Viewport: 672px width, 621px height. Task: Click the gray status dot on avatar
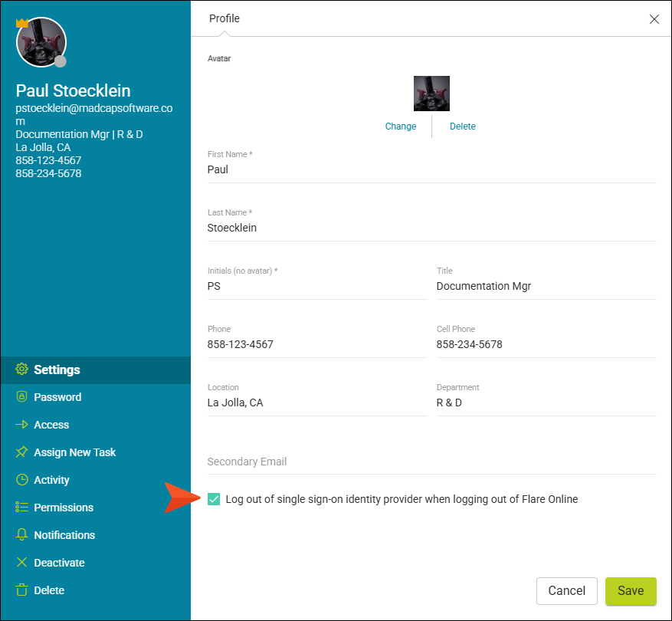(x=61, y=62)
